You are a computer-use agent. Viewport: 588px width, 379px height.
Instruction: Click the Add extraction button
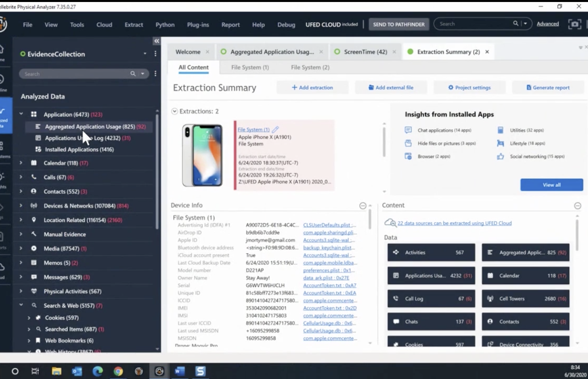pyautogui.click(x=312, y=88)
